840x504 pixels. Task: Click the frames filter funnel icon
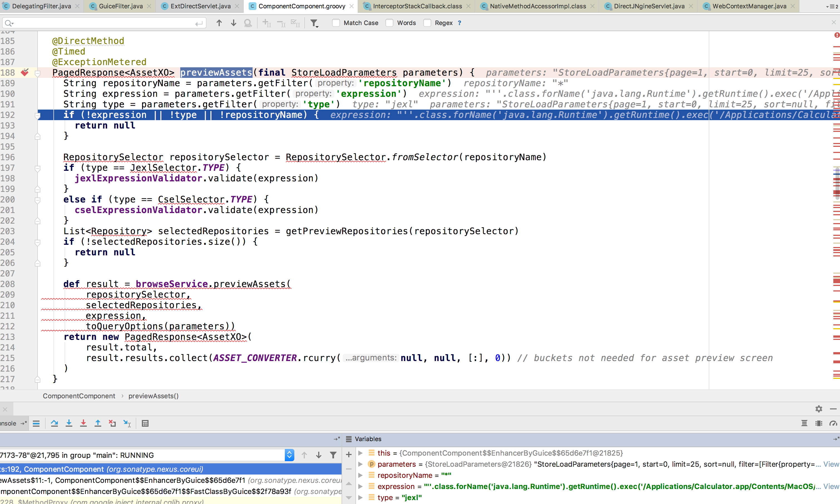[333, 455]
